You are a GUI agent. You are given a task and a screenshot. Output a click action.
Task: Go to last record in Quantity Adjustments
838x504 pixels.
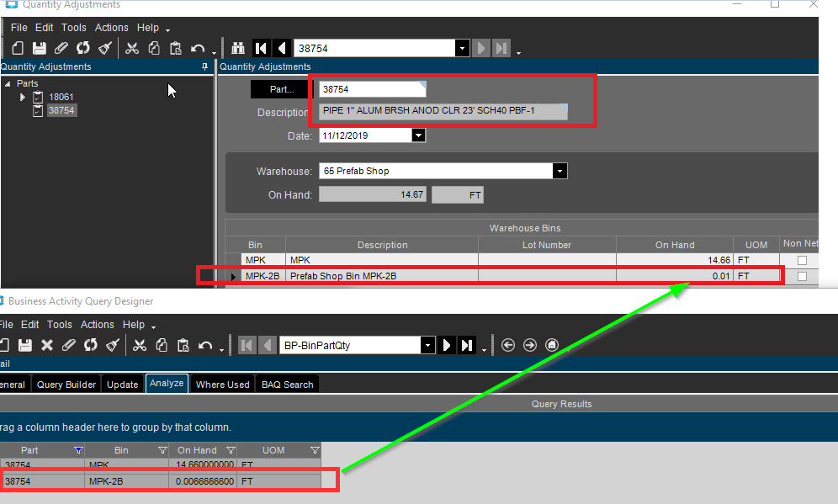click(501, 48)
